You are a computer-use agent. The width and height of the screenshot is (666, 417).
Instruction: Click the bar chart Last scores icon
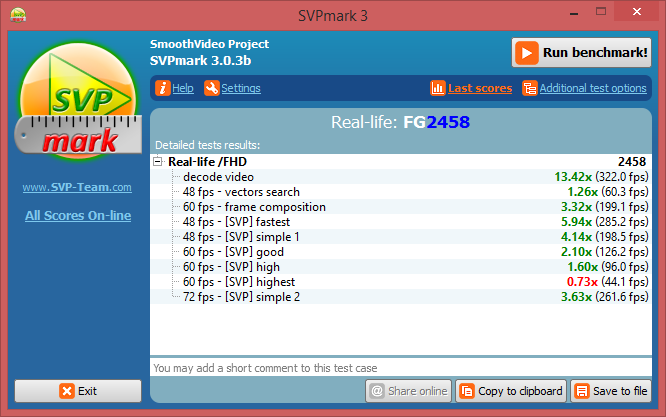tap(438, 88)
